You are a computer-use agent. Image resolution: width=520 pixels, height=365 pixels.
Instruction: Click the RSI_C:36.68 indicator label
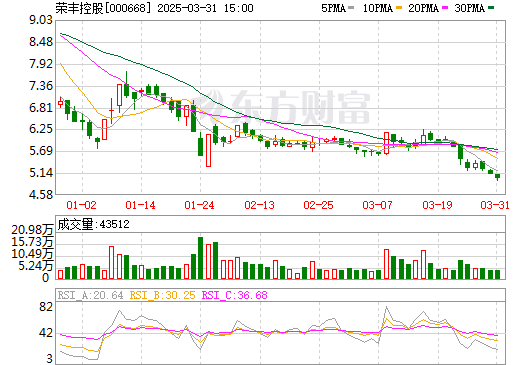pyautogui.click(x=235, y=295)
